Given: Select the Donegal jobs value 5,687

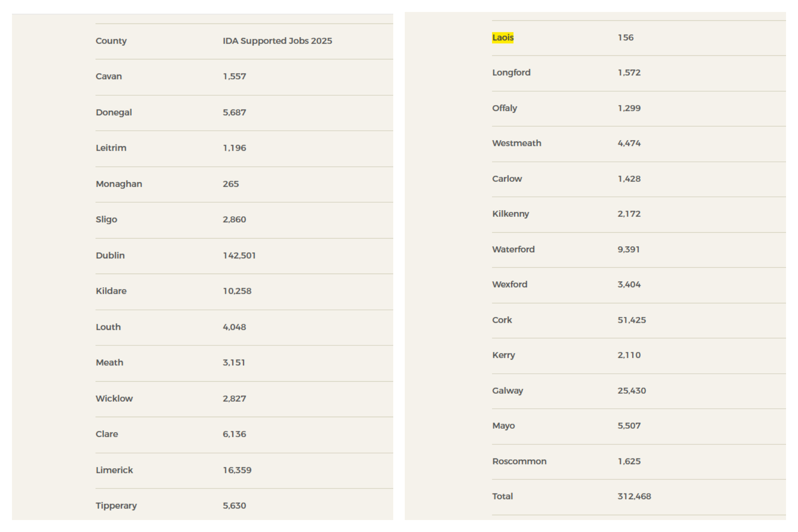Looking at the screenshot, I should click(234, 113).
